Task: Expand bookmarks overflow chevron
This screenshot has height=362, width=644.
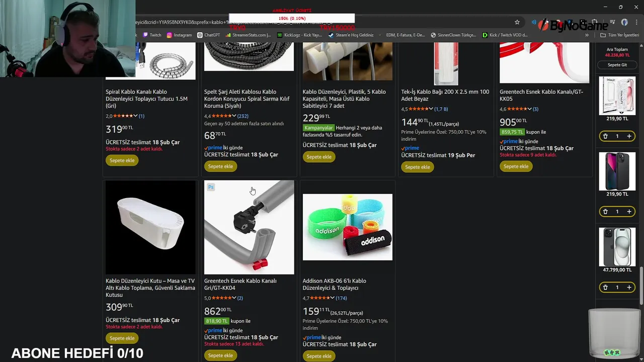Action: (587, 35)
